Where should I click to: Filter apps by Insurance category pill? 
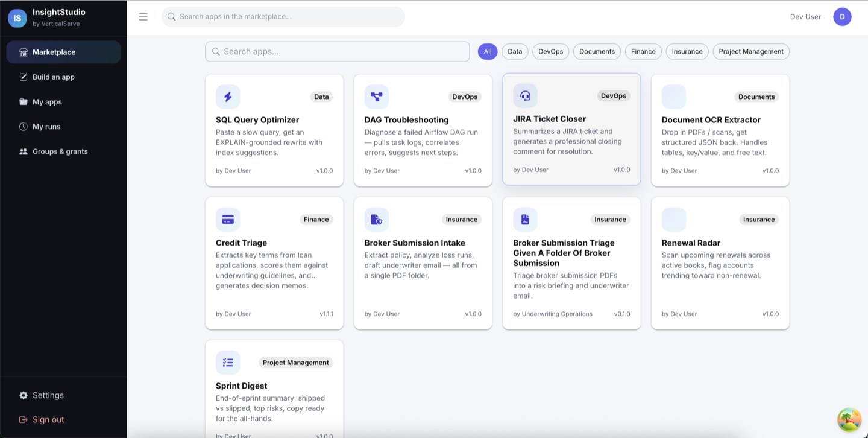click(x=687, y=52)
